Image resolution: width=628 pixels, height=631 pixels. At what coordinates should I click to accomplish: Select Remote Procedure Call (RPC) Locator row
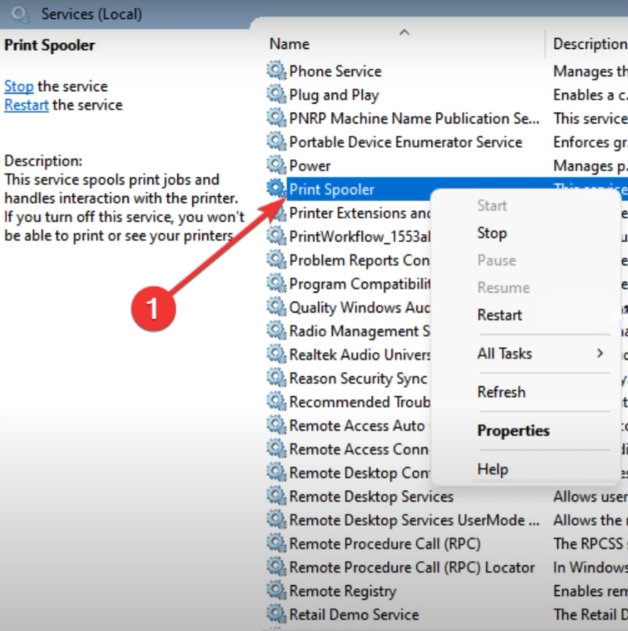412,567
